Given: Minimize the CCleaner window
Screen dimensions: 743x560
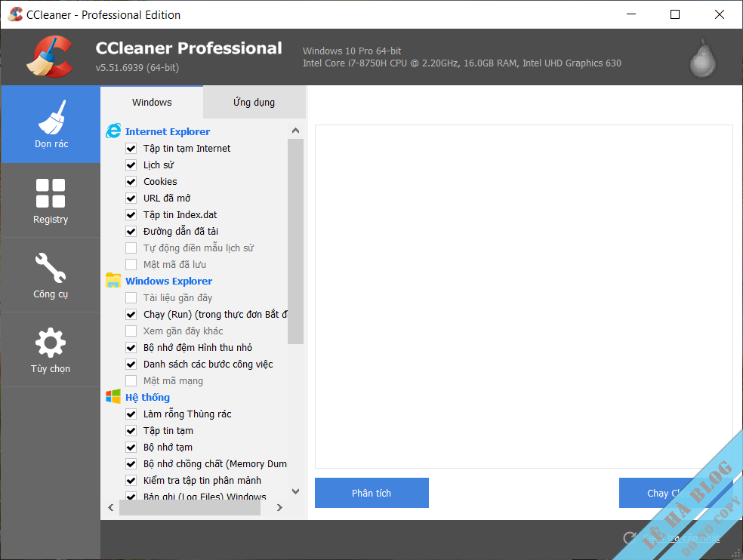Looking at the screenshot, I should tap(631, 14).
